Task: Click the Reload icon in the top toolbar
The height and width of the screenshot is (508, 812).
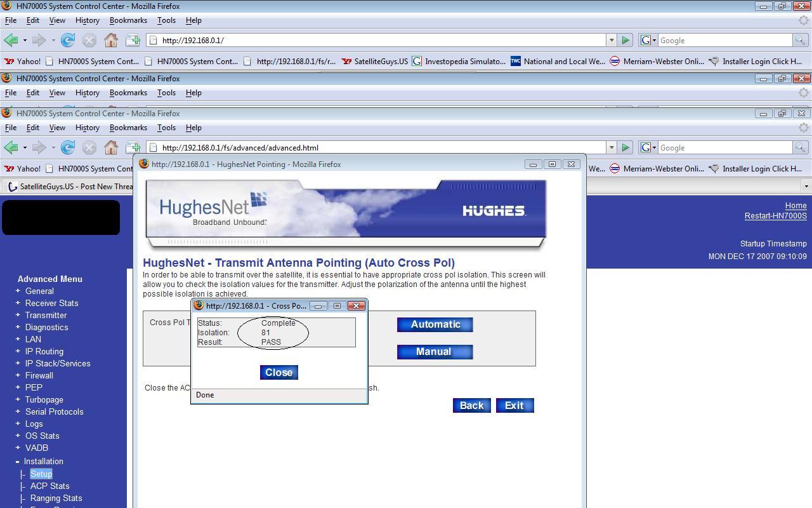Action: [68, 40]
